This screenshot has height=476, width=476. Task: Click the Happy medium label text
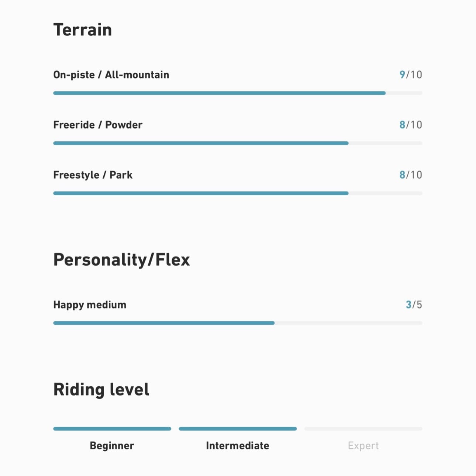90,305
